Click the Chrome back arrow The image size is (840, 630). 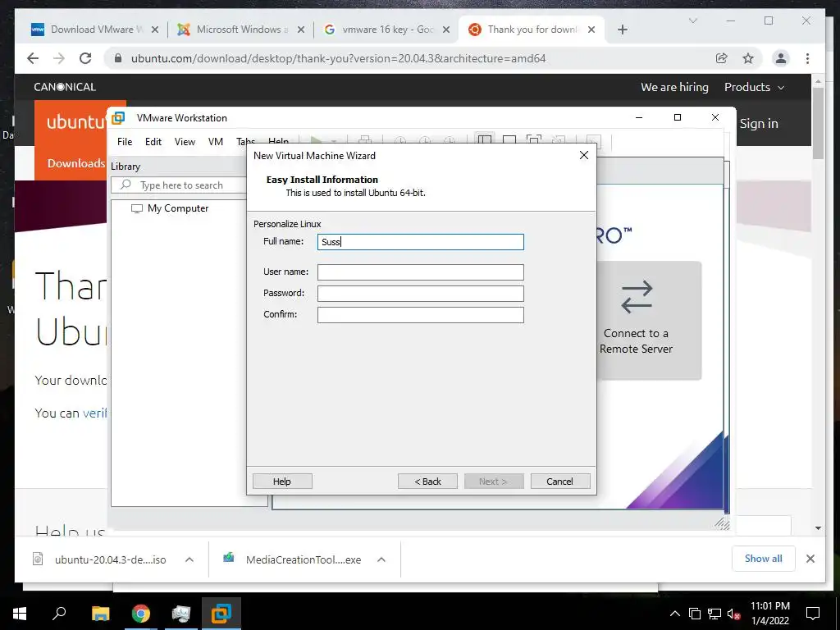[x=33, y=58]
